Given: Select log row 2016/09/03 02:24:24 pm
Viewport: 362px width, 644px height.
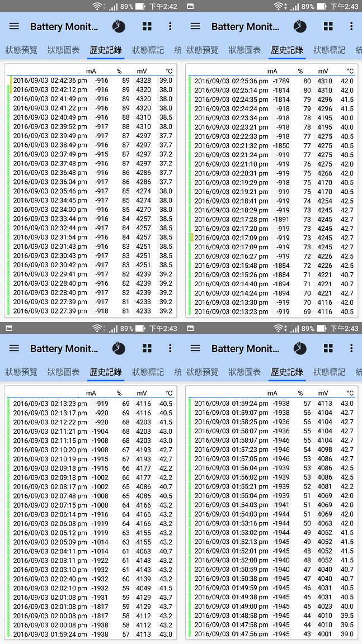Looking at the screenshot, I should pos(272,108).
